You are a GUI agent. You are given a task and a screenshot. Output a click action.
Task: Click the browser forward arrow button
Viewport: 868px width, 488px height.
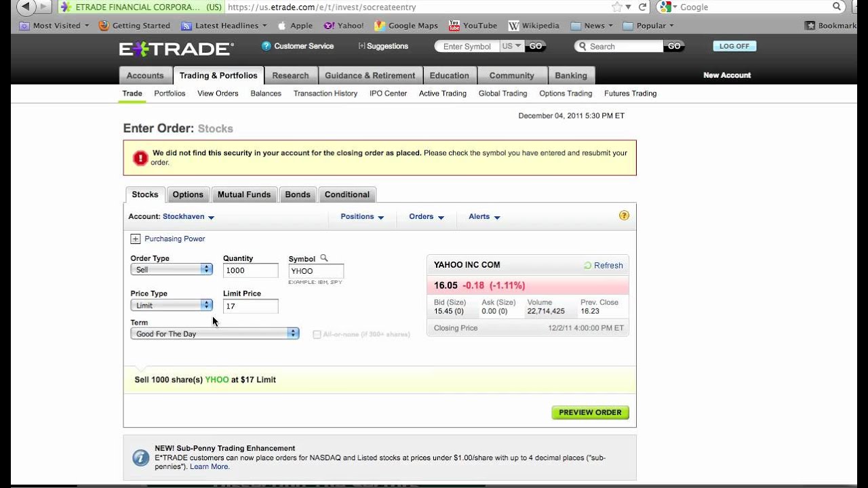(43, 7)
